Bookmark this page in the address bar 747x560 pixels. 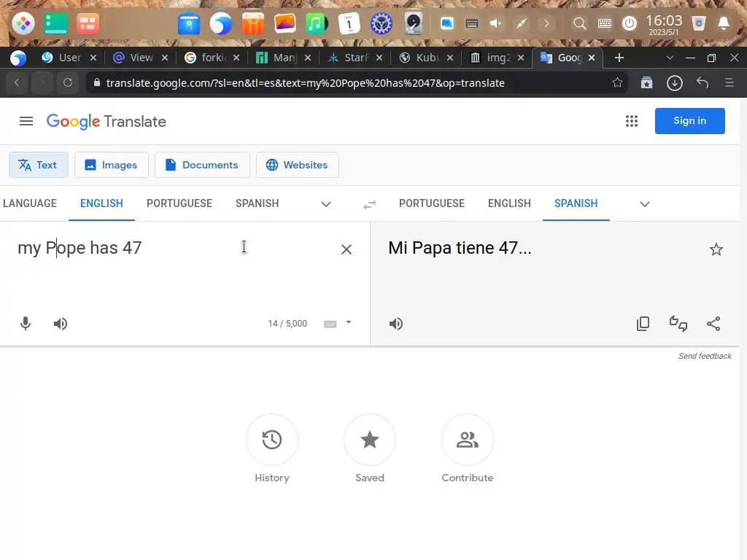[x=617, y=83]
